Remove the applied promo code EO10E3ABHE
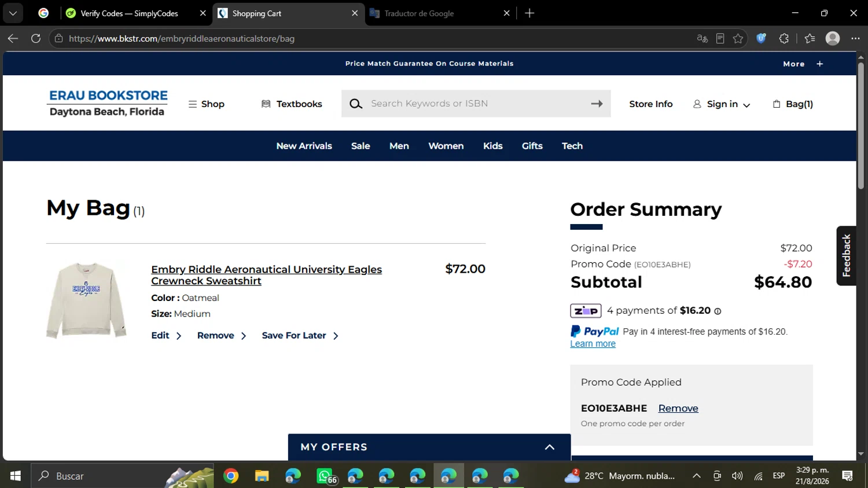This screenshot has width=868, height=488. 678,408
